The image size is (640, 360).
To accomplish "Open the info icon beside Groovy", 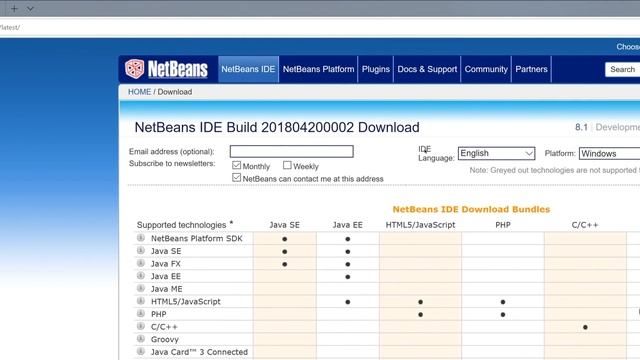I will point(141,339).
